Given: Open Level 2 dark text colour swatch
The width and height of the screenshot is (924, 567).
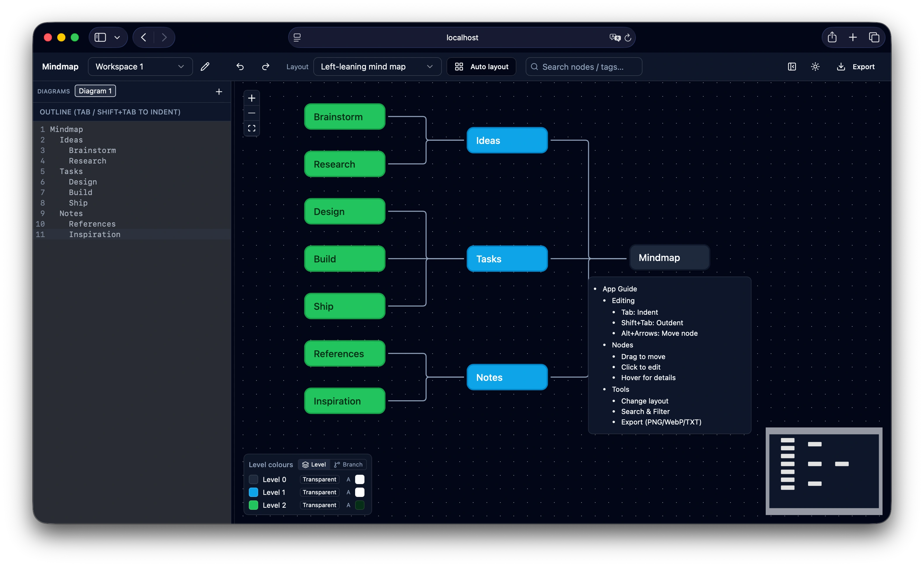Looking at the screenshot, I should (359, 505).
